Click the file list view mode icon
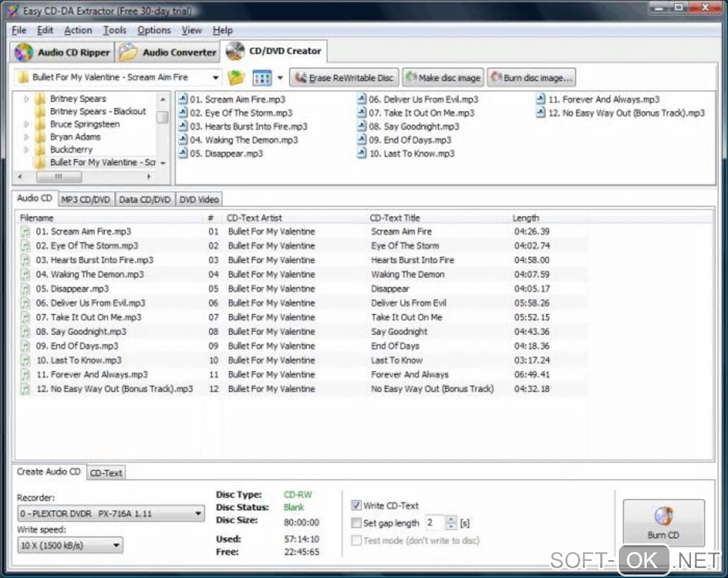728x578 pixels. coord(262,78)
